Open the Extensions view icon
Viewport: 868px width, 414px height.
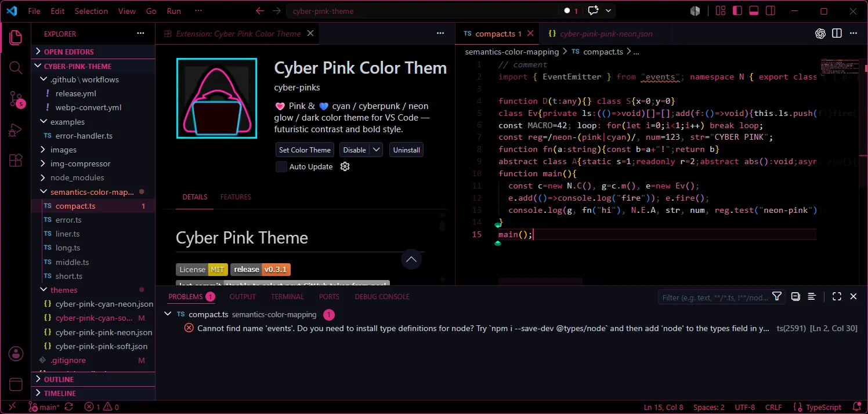pos(16,161)
